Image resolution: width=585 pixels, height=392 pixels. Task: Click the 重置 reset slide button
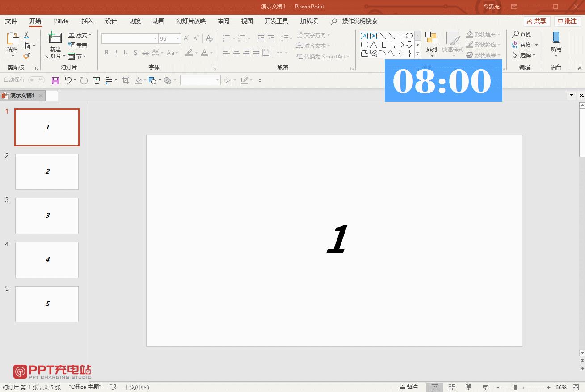tap(78, 46)
